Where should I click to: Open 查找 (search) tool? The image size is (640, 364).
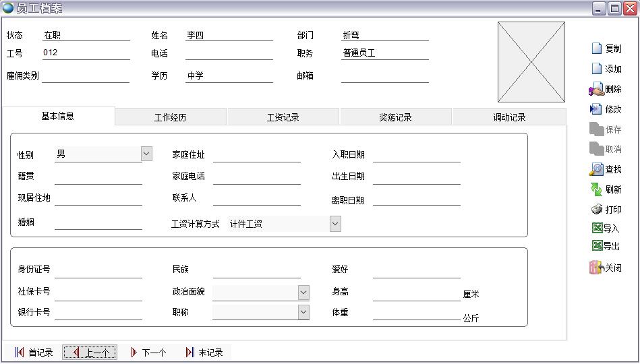597,169
